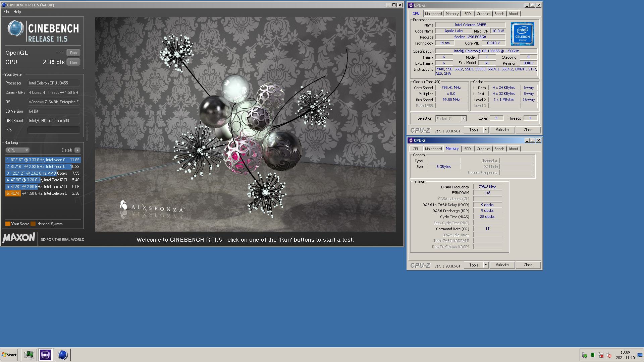The image size is (644, 362).
Task: Click the Cinebench title bar app icon
Action: pyautogui.click(x=4, y=5)
